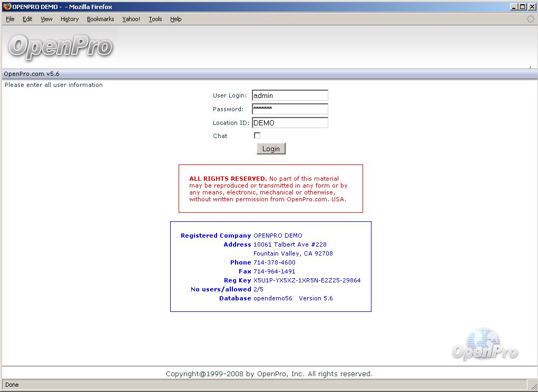Viewport: 538px width, 392px height.
Task: Open the View menu
Action: pyautogui.click(x=46, y=19)
